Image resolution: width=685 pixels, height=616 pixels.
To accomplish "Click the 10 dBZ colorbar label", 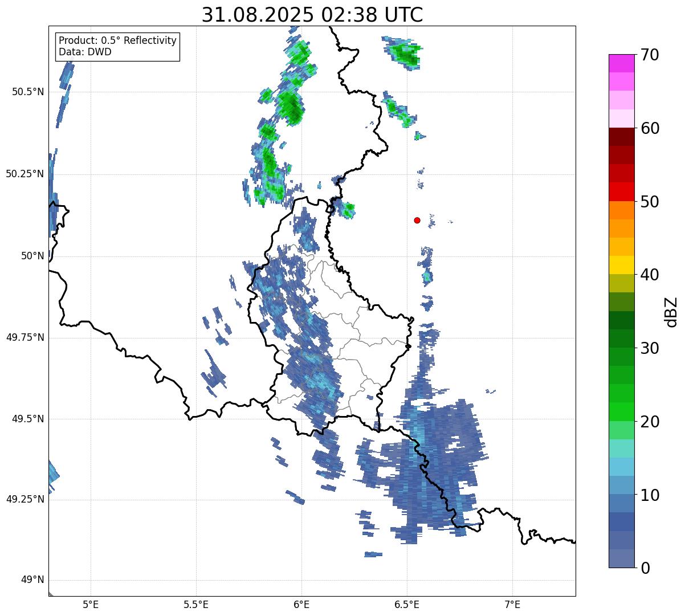I will coord(649,495).
